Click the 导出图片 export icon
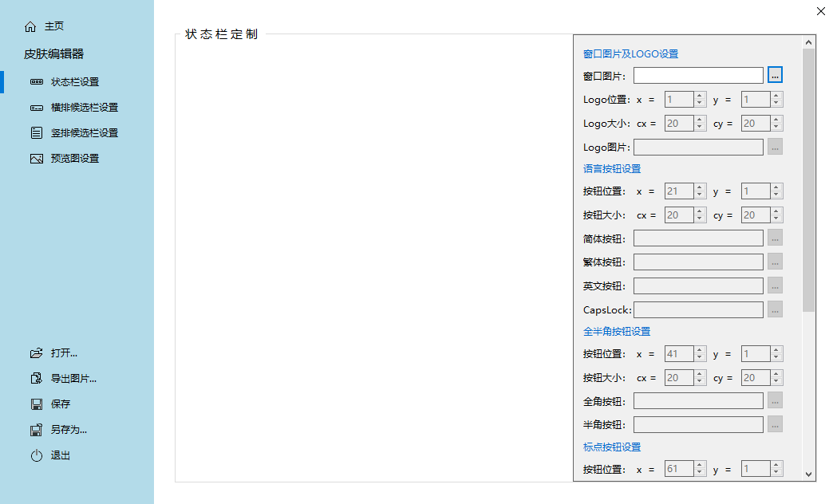The image size is (833, 504). pos(37,378)
